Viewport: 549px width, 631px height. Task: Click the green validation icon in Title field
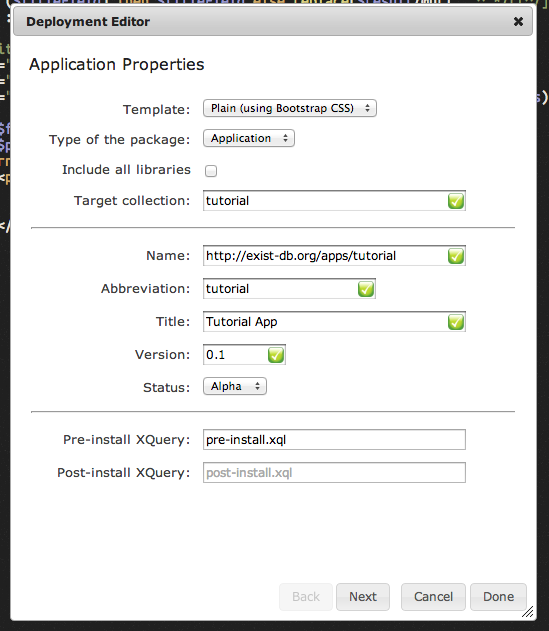456,322
